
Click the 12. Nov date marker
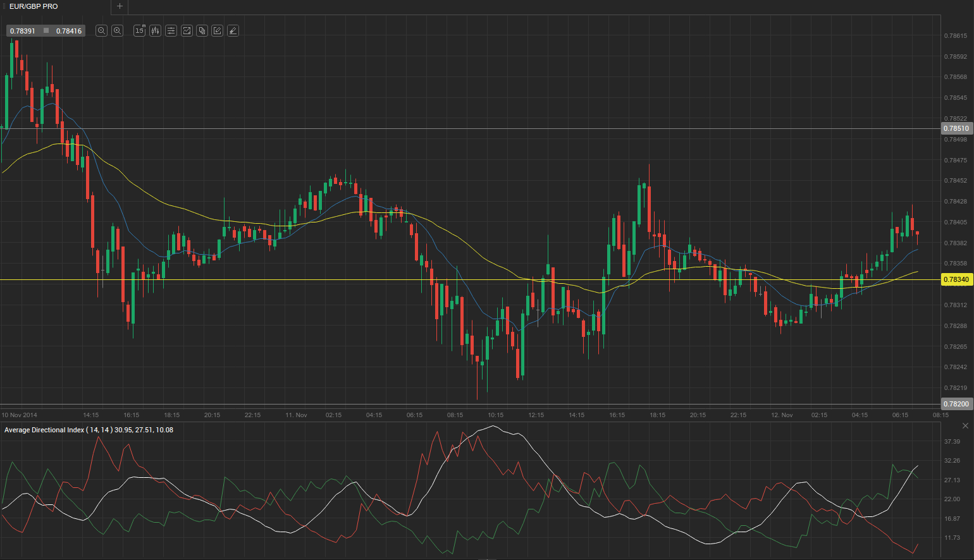click(x=782, y=415)
